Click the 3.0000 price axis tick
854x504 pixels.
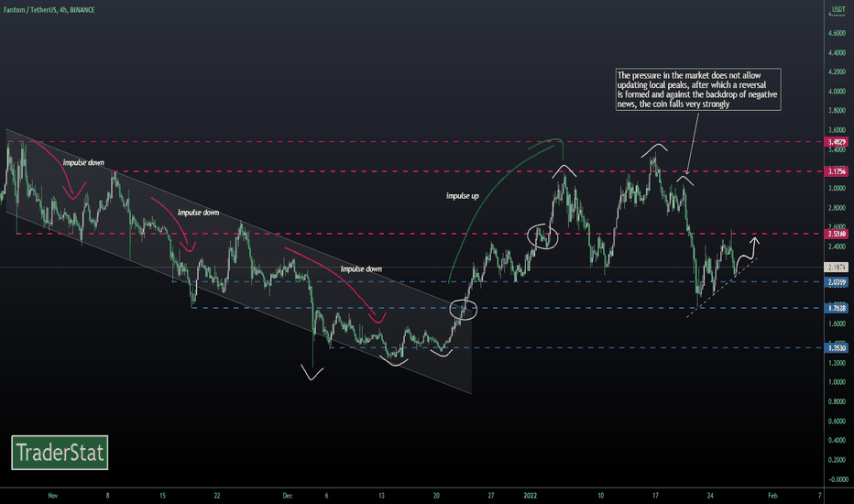point(838,189)
